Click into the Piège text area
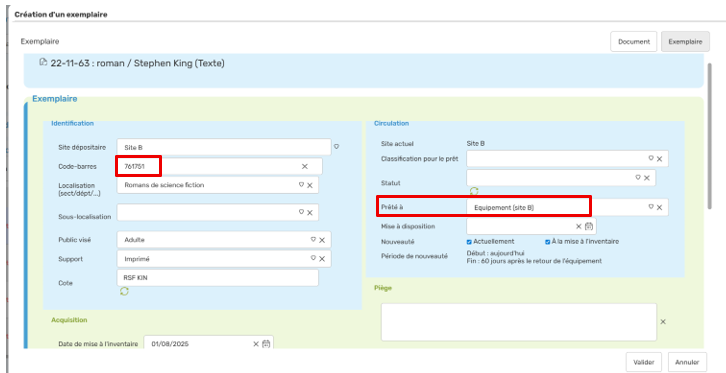 [x=519, y=322]
